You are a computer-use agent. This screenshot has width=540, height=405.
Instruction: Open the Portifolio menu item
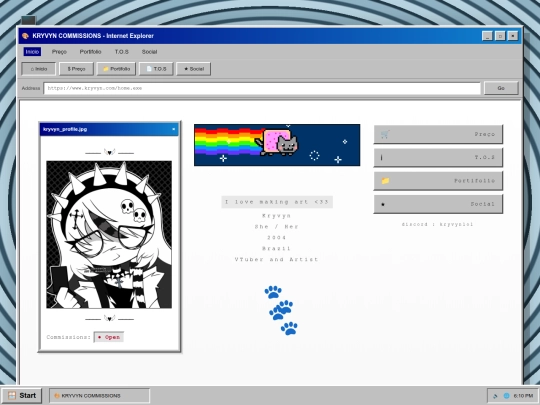click(90, 52)
